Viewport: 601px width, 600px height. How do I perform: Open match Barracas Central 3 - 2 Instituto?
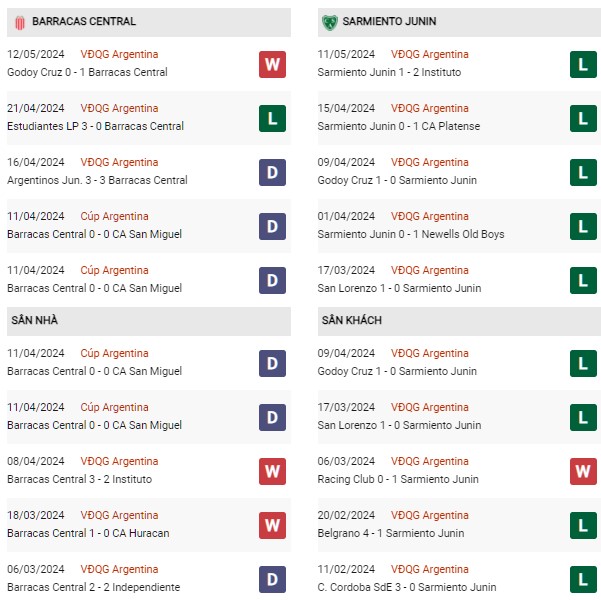click(x=79, y=479)
